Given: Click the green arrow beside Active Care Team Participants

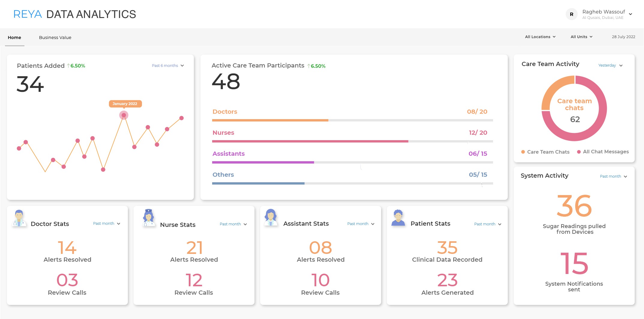Looking at the screenshot, I should 308,66.
